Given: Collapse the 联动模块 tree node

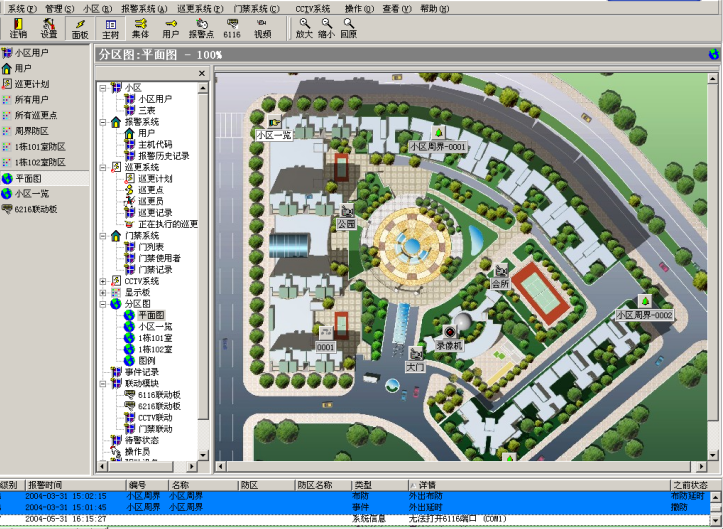Looking at the screenshot, I should coord(103,383).
